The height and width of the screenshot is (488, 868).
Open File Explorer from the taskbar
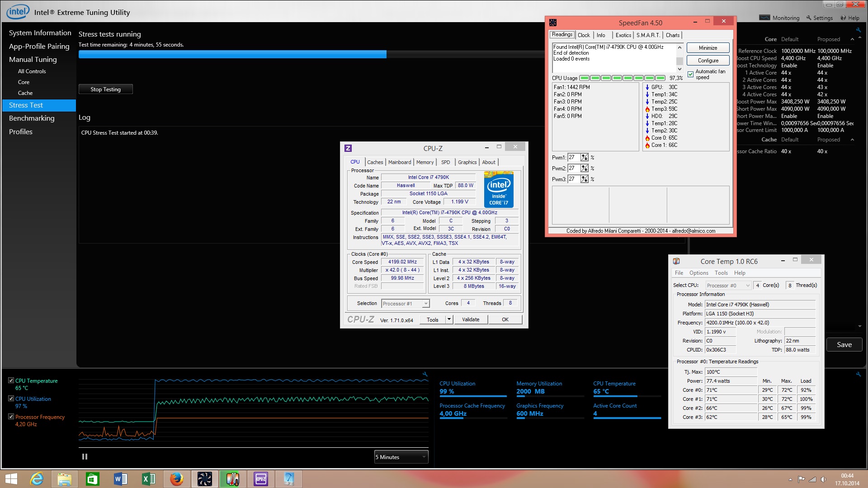pos(65,479)
